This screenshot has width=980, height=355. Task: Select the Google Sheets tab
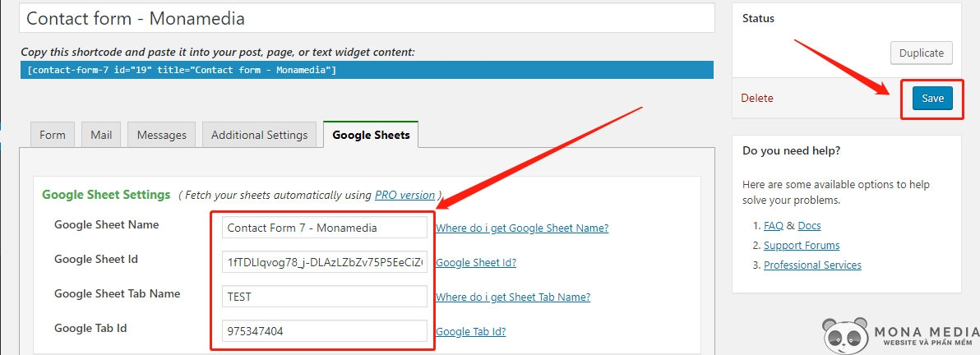(371, 135)
